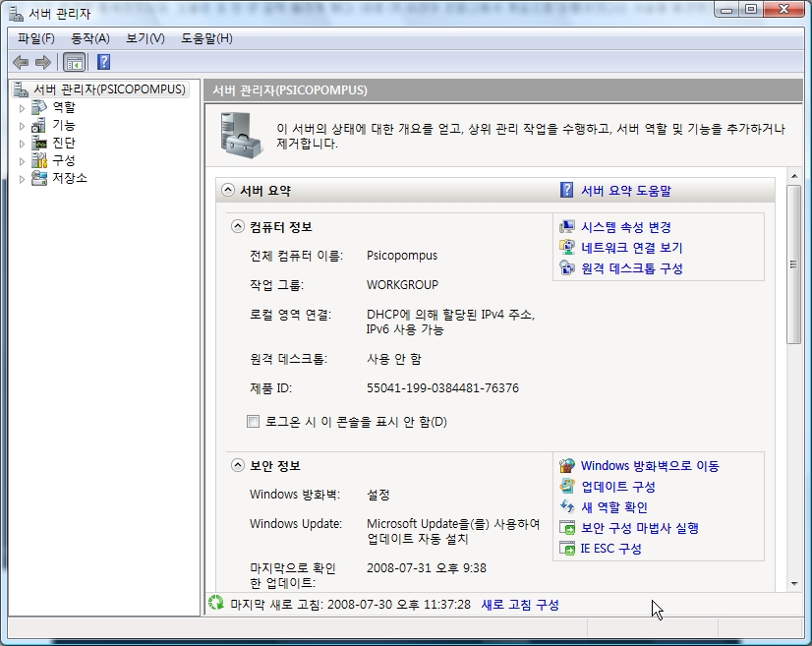Click the Back arrow toolbar icon

[21, 63]
